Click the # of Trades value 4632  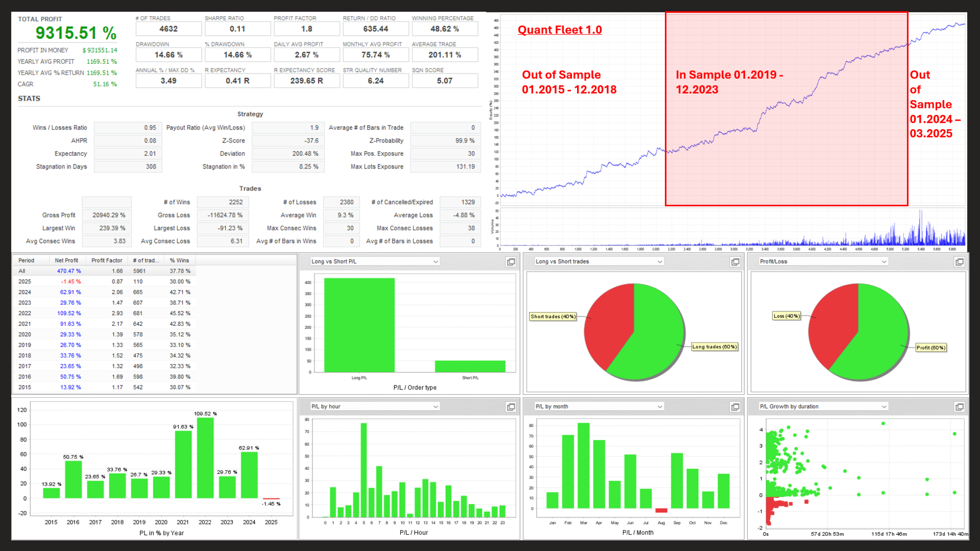169,29
